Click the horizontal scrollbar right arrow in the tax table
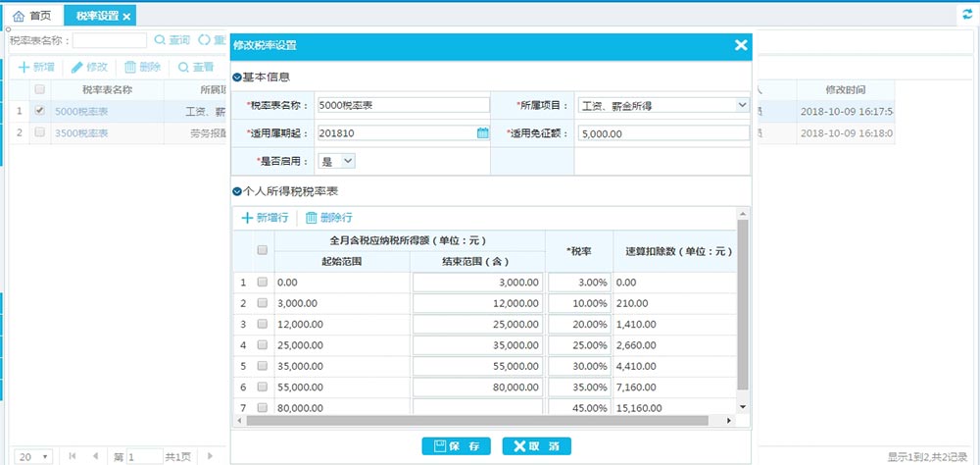980x465 pixels. [729, 421]
